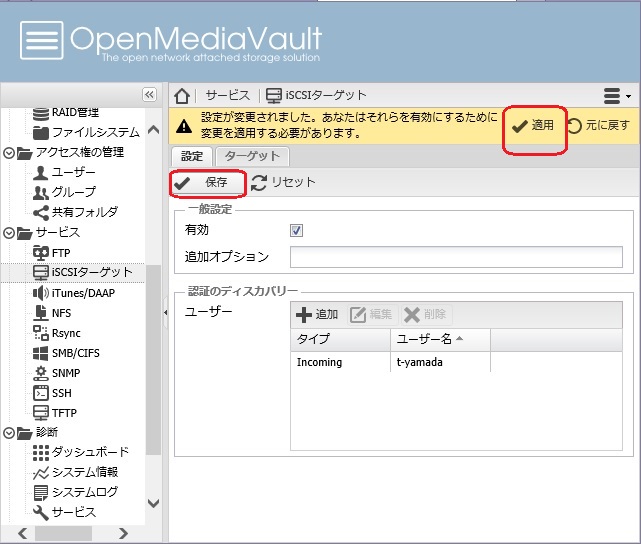
Task: Collapse the サービス folder node
Action: pos(9,233)
